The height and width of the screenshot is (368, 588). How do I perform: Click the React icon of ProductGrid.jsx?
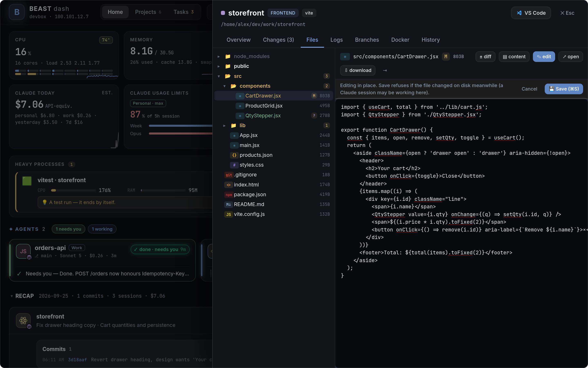pyautogui.click(x=240, y=106)
